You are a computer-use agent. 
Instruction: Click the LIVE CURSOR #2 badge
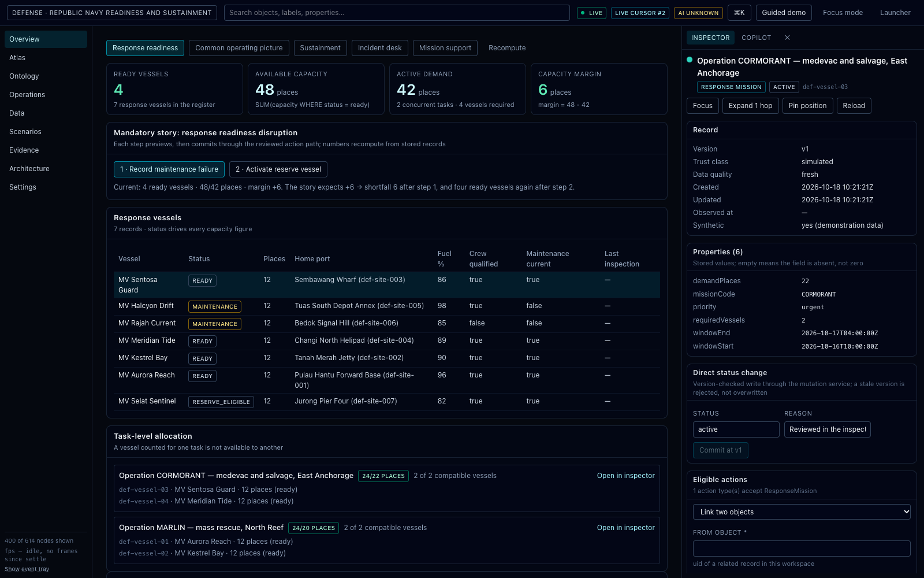point(640,13)
